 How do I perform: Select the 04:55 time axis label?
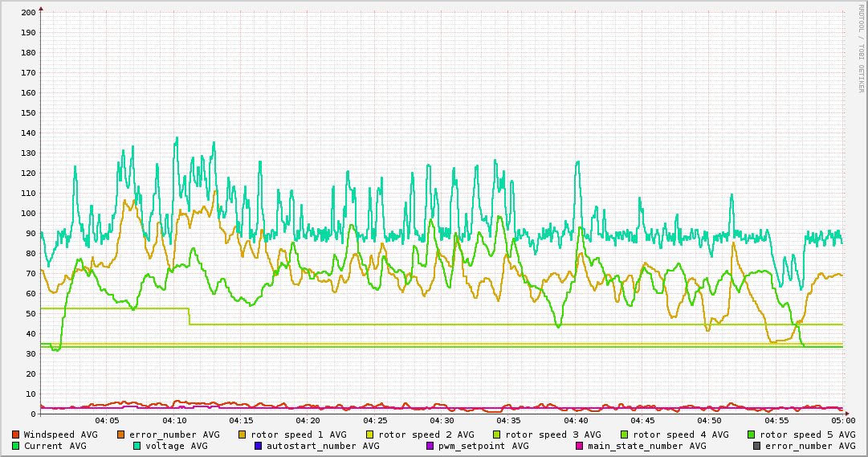(777, 421)
